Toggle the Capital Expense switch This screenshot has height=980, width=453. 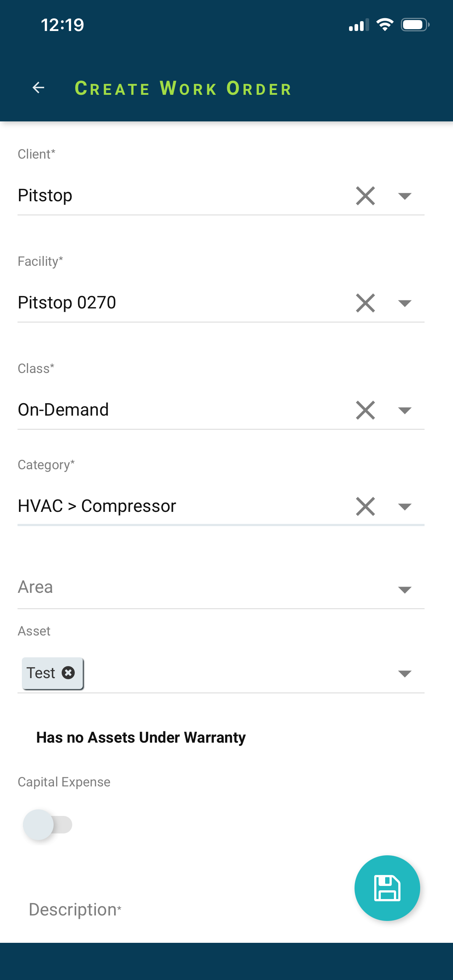pyautogui.click(x=47, y=825)
